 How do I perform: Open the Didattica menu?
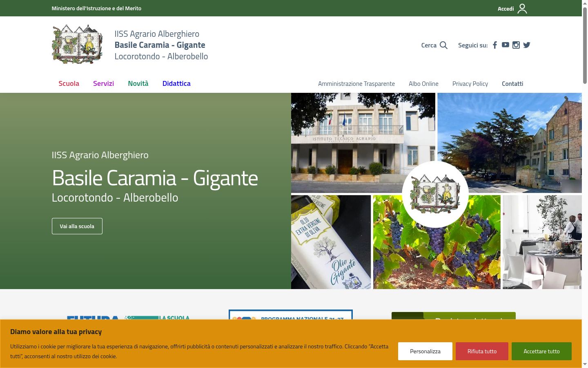point(176,83)
